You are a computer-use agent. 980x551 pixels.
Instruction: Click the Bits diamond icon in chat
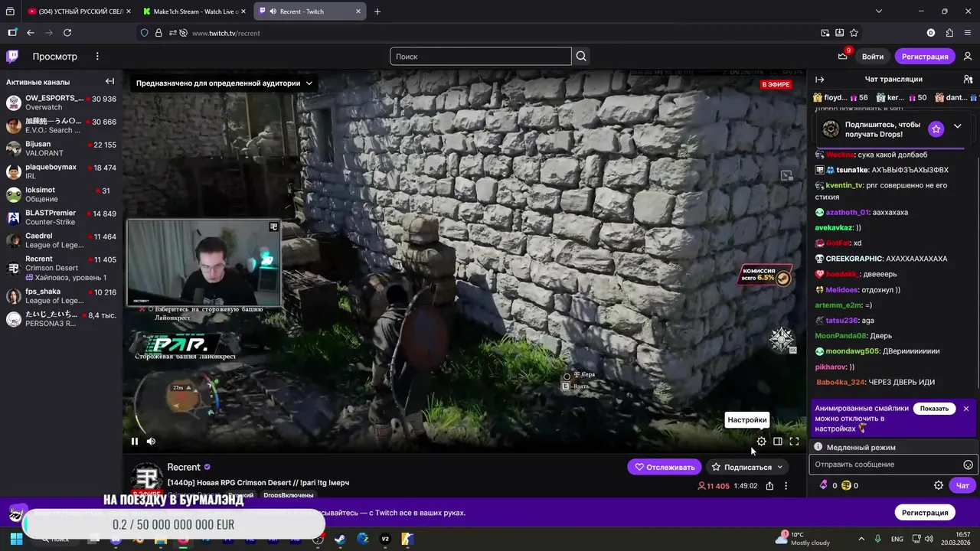tap(824, 485)
